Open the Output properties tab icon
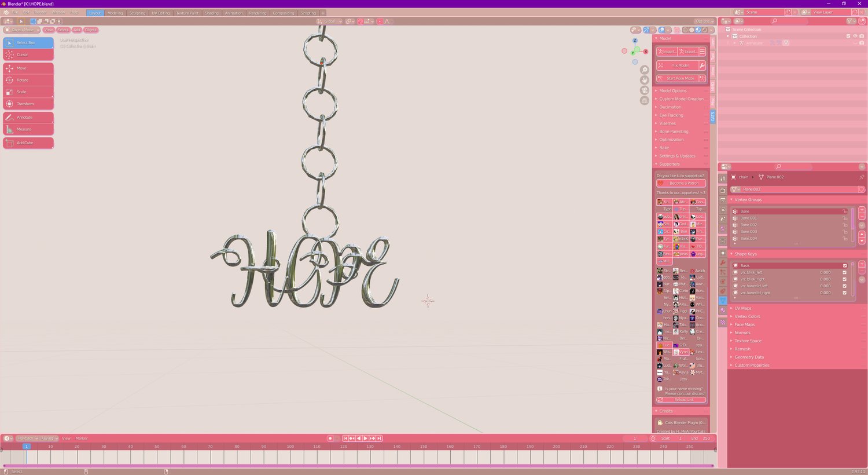The image size is (868, 475). [723, 200]
